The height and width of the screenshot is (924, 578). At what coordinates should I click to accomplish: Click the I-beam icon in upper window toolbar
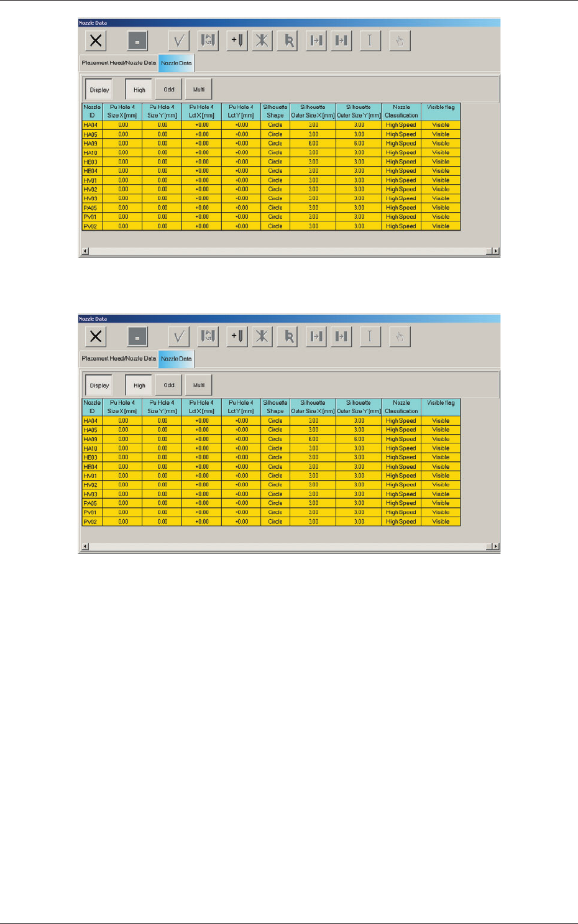click(370, 41)
